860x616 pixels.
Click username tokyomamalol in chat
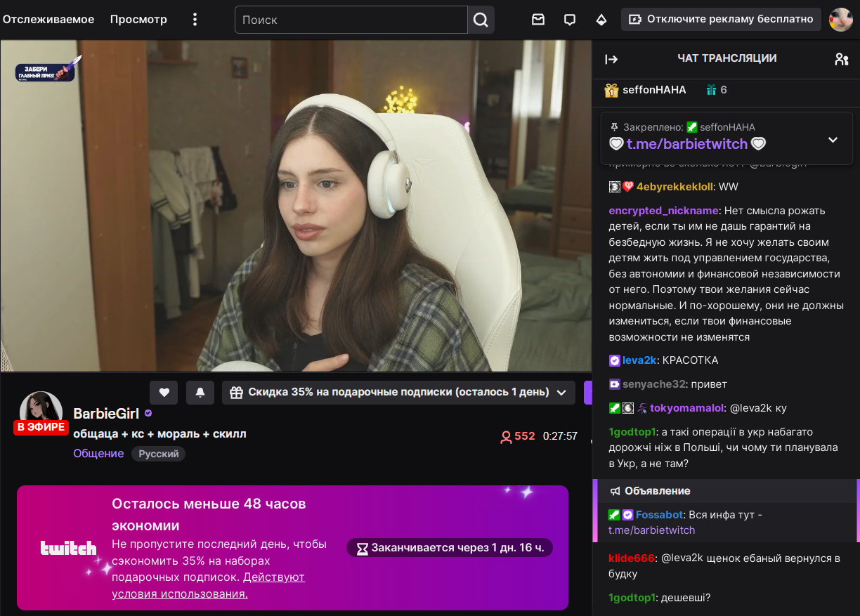[687, 408]
